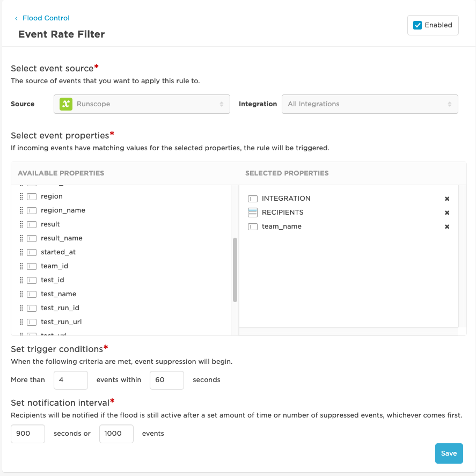Check the started_at property checkbox
The image size is (476, 476).
[32, 252]
